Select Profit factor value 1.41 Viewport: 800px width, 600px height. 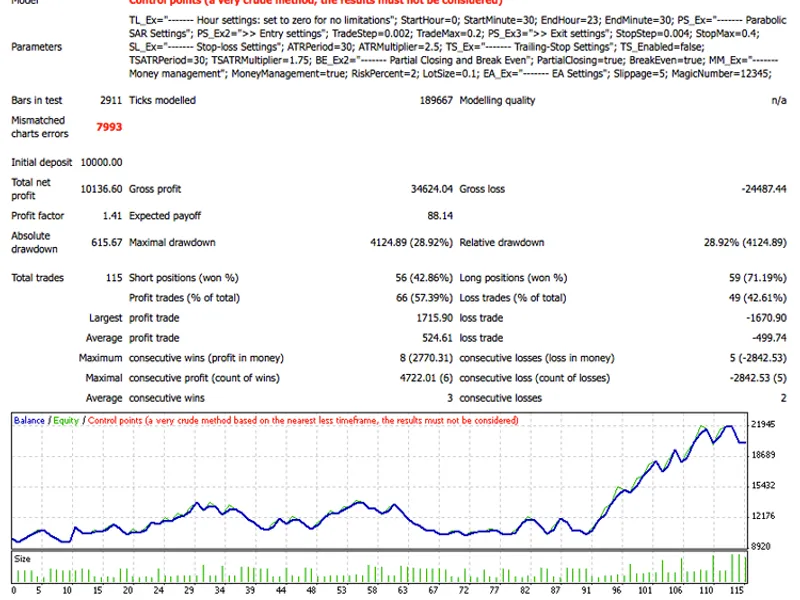[x=112, y=216]
